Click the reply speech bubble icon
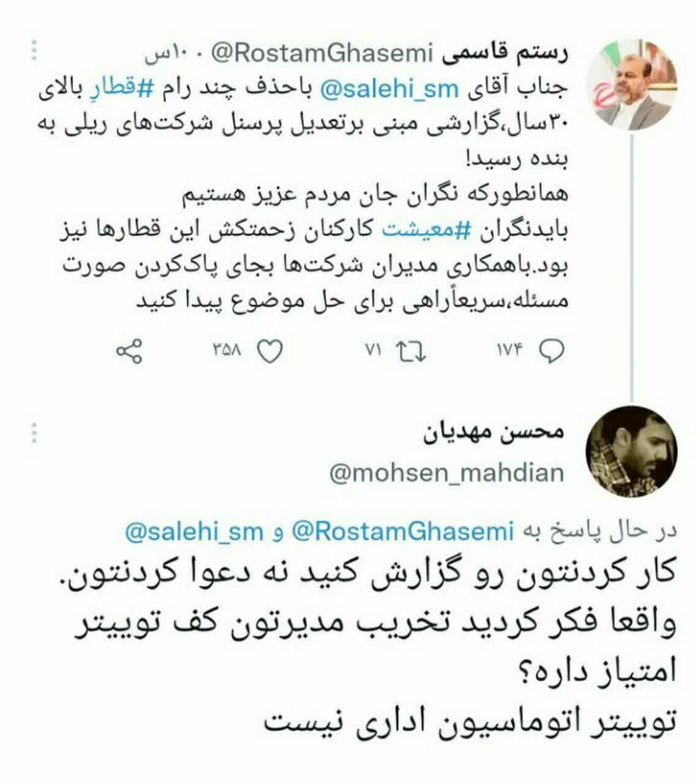The height and width of the screenshot is (784, 698). click(551, 352)
